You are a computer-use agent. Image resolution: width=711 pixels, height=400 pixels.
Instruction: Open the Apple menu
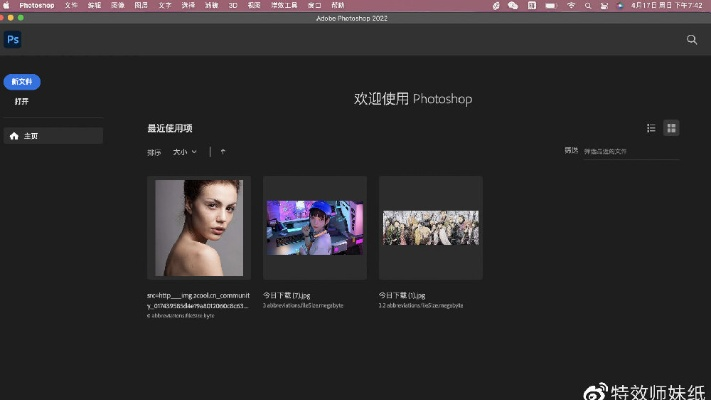[x=6, y=5]
